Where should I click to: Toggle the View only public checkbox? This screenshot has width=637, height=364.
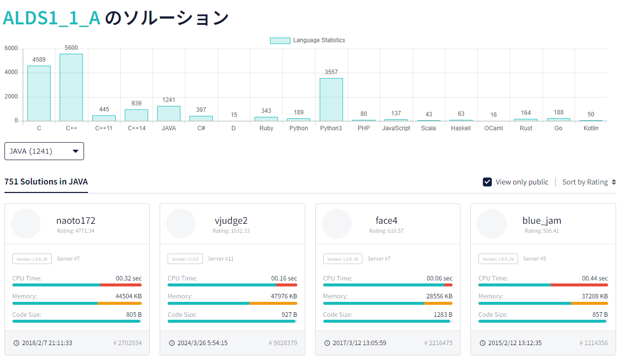[487, 182]
